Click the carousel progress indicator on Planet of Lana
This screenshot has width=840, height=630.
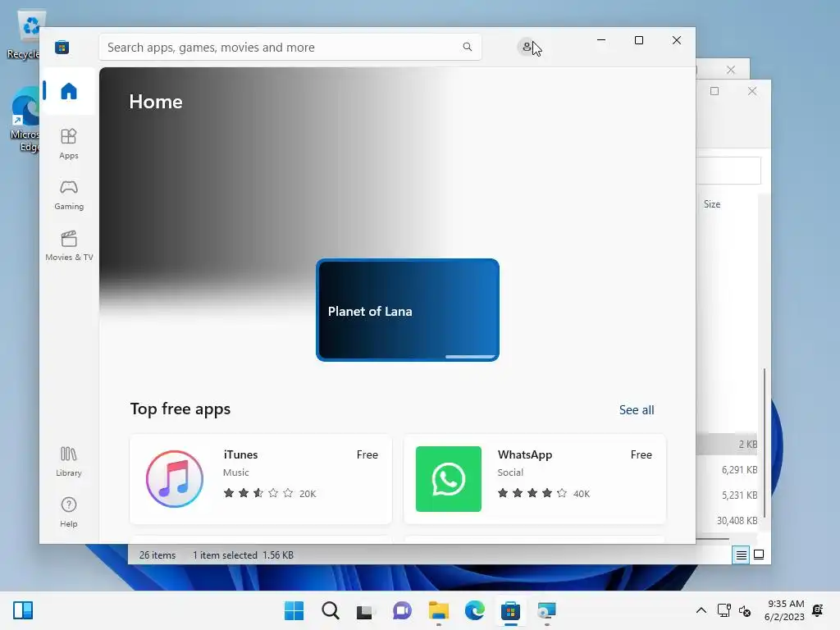pyautogui.click(x=470, y=356)
